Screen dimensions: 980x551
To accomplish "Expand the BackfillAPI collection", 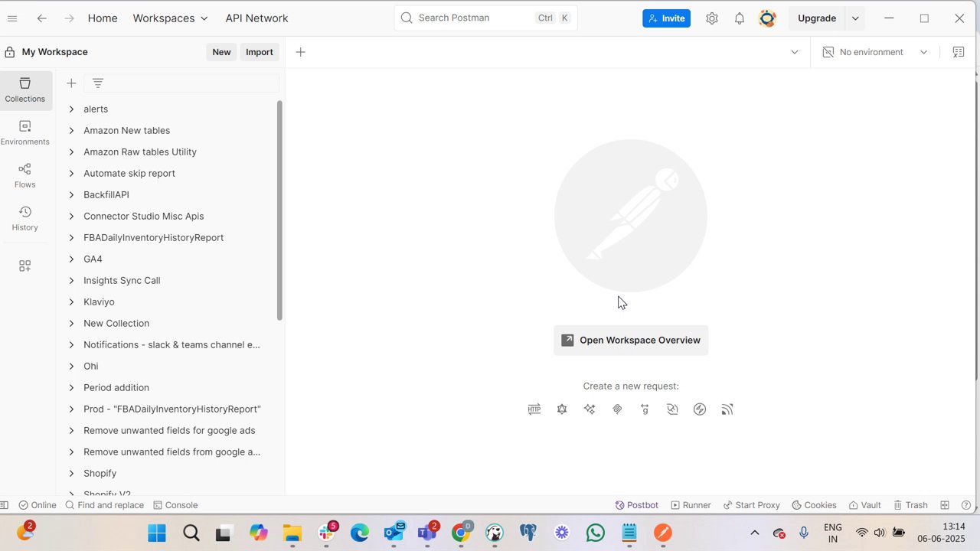I will tap(71, 195).
